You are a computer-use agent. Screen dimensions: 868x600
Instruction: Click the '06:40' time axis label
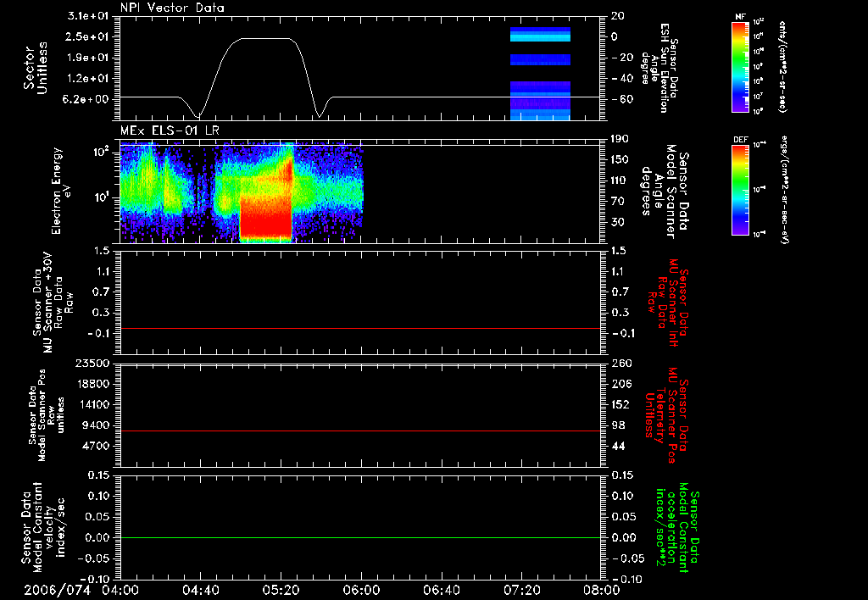click(441, 590)
